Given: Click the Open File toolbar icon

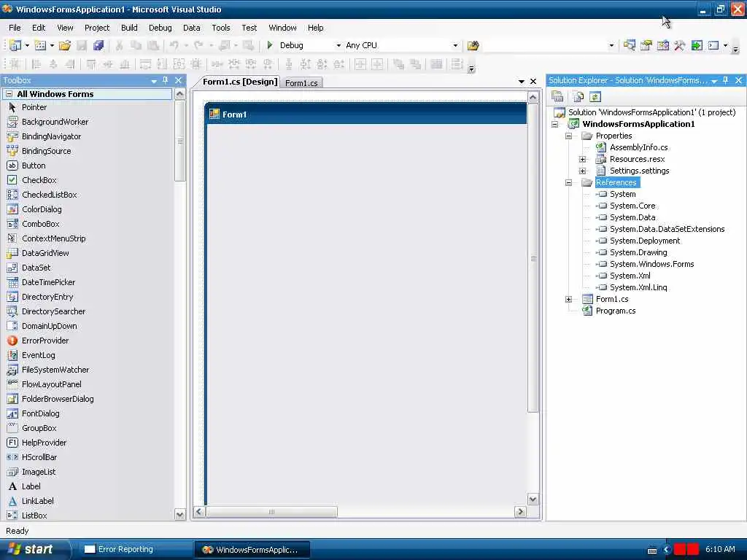Looking at the screenshot, I should pyautogui.click(x=65, y=45).
